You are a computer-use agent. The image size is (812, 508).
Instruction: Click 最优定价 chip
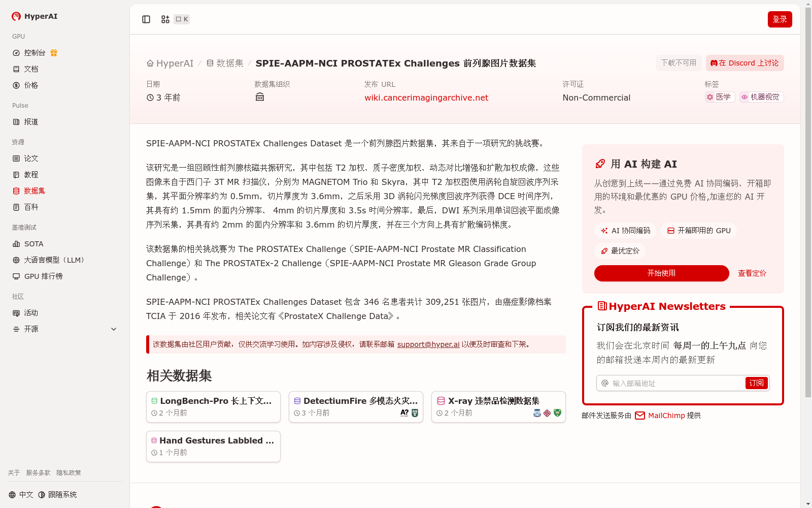620,251
